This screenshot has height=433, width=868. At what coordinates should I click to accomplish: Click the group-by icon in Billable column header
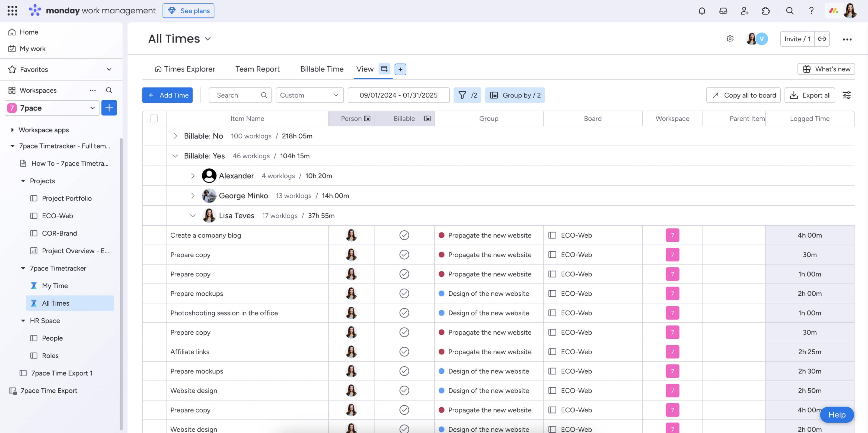point(427,118)
